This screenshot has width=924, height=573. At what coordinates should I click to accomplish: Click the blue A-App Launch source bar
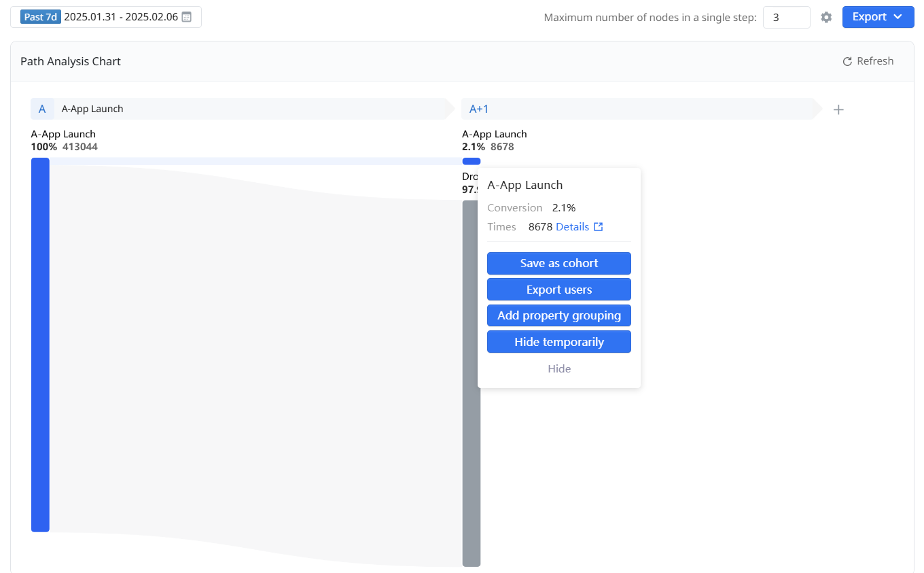coord(40,345)
